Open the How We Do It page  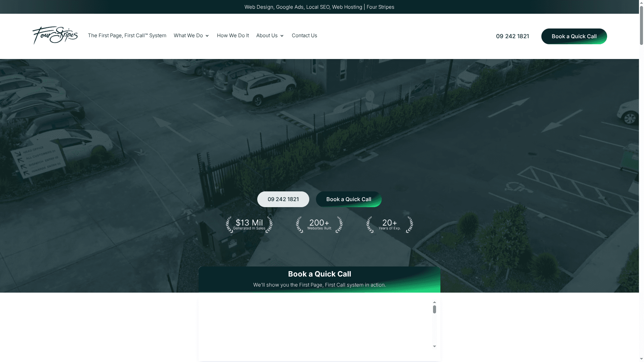click(233, 36)
